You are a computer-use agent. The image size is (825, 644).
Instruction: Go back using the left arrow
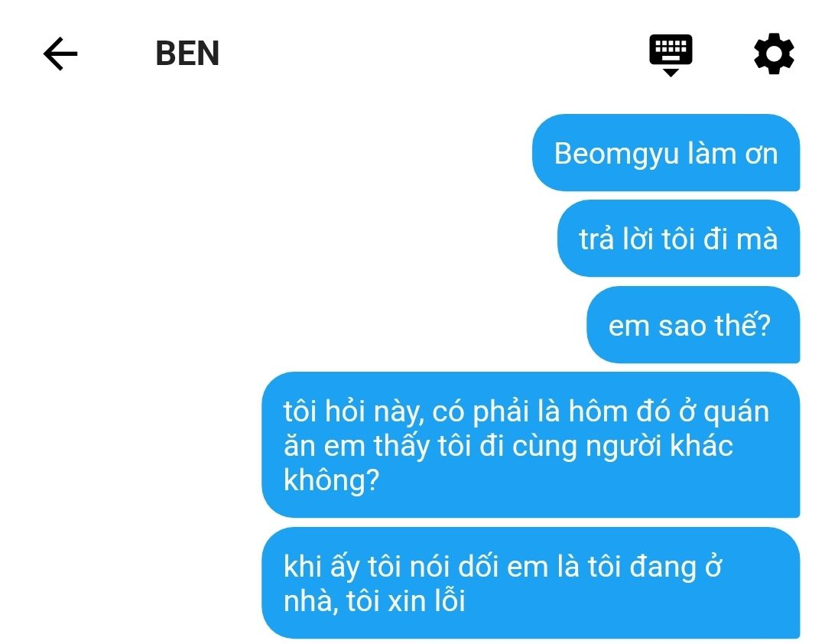[x=60, y=54]
